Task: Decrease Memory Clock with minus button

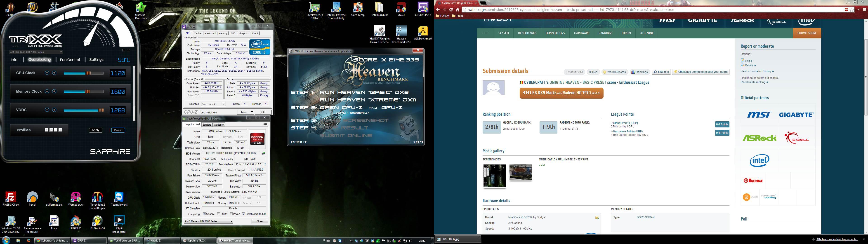Action: tap(47, 91)
